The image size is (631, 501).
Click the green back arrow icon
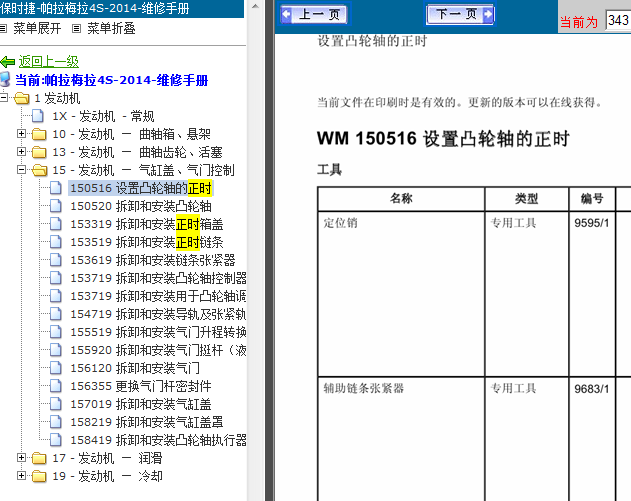(8, 62)
